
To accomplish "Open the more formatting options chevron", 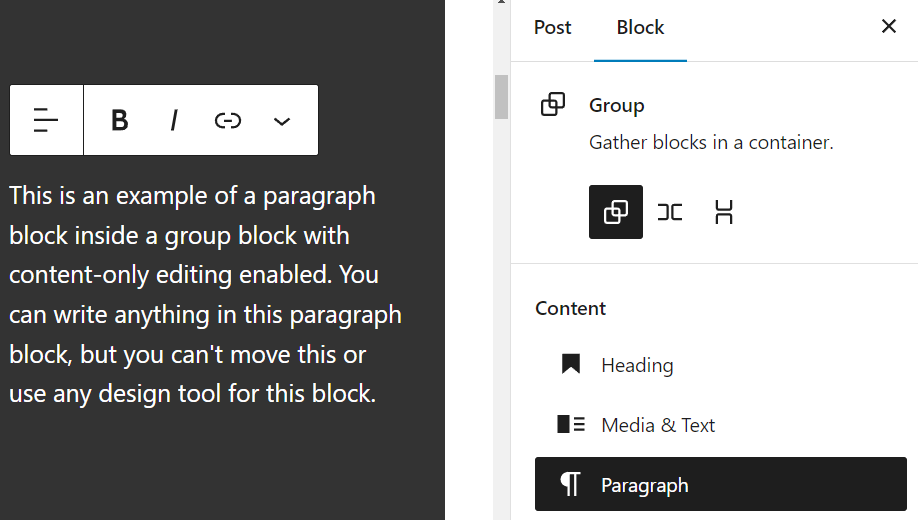I will tap(282, 121).
